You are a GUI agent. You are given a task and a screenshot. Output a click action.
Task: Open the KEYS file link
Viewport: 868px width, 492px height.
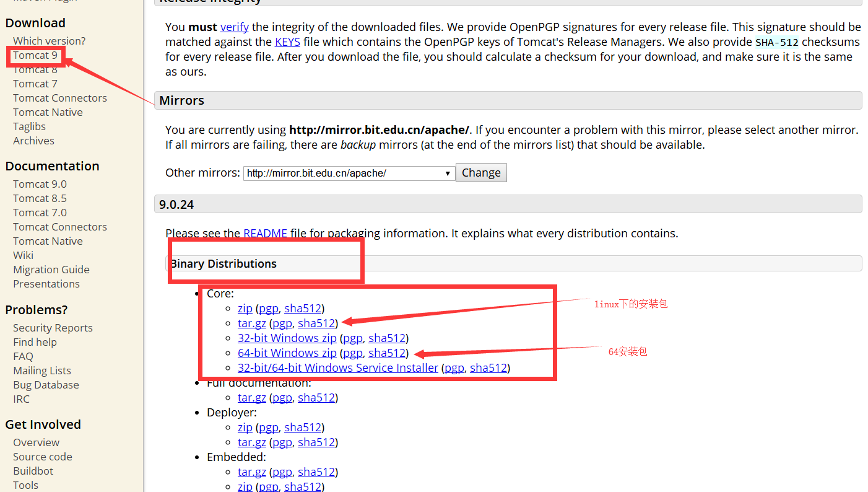click(x=287, y=42)
